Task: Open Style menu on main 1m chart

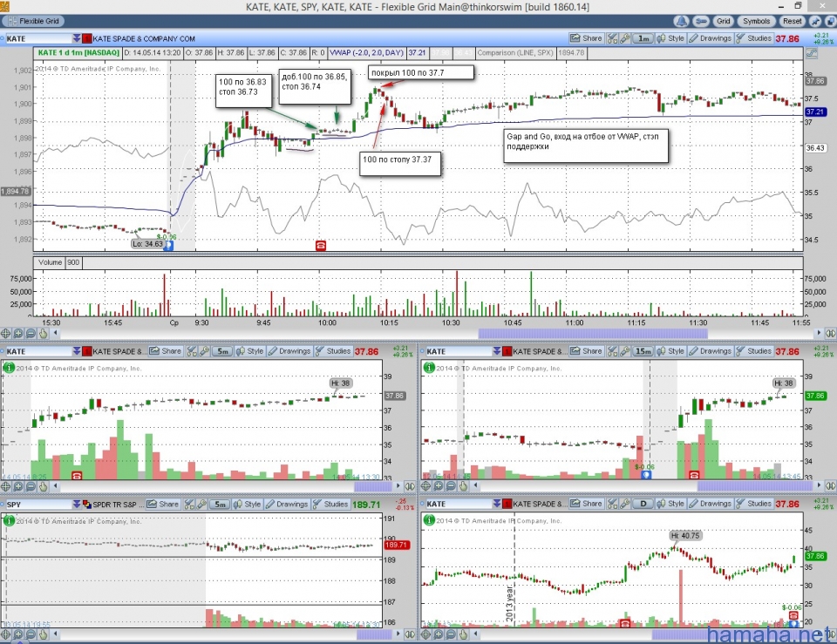Action: [670, 38]
